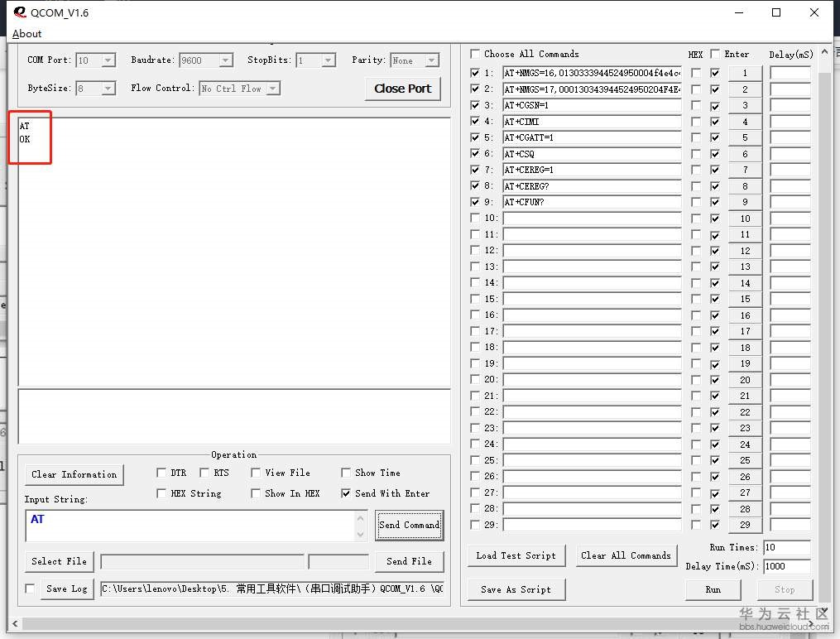
Task: Click the horizontal scrollbar left arrow
Action: [15, 623]
